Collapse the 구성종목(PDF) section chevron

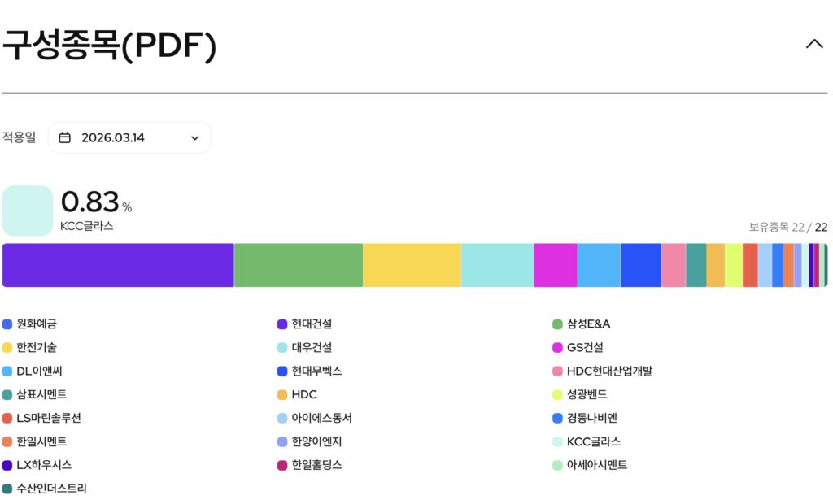click(x=813, y=44)
